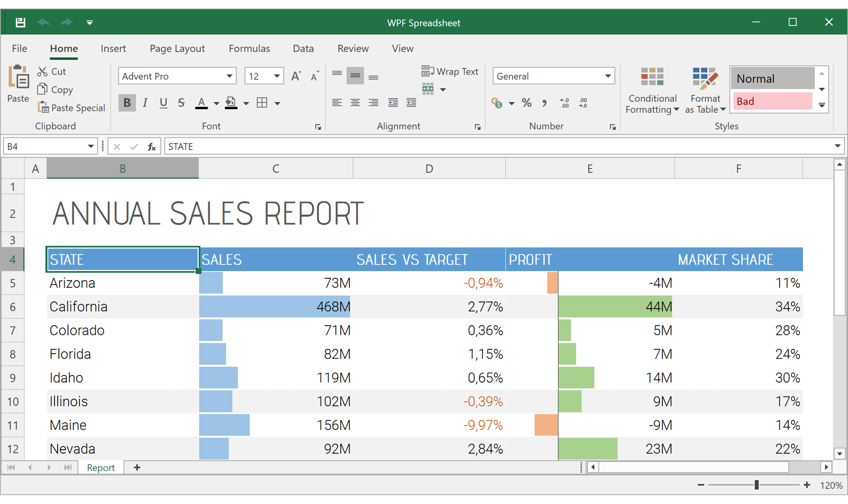Click the Cut scissors icon
The width and height of the screenshot is (848, 504).
coord(42,71)
